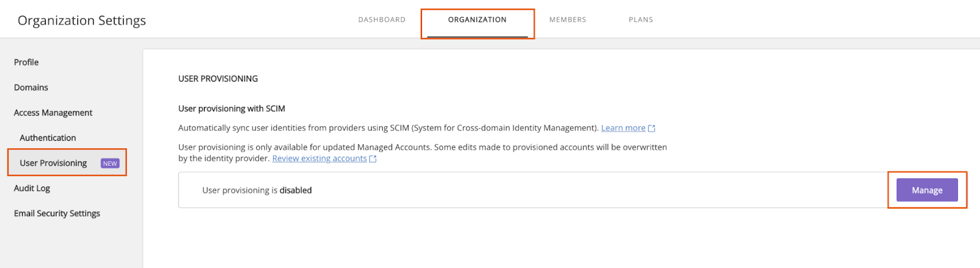This screenshot has width=980, height=268.
Task: Select the Organization tab
Action: 477,20
